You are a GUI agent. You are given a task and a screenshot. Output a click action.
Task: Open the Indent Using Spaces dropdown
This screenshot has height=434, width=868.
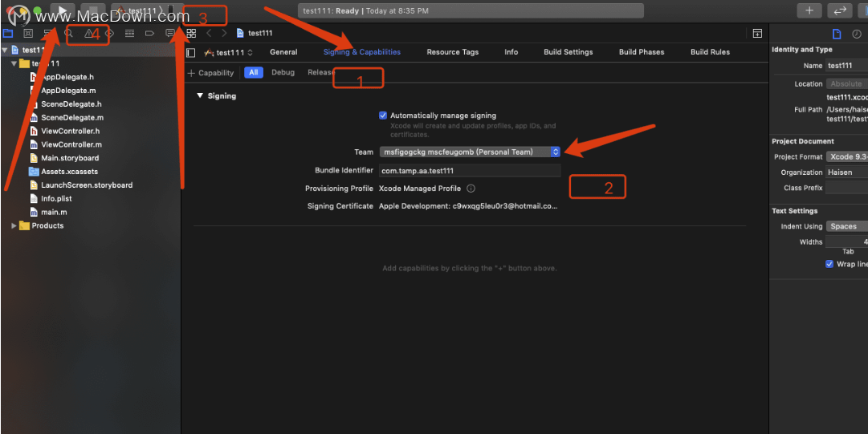(847, 226)
